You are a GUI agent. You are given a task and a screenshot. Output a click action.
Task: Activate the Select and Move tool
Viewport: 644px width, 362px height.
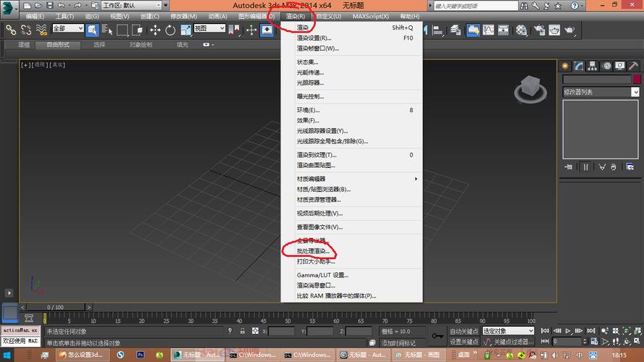(x=155, y=30)
